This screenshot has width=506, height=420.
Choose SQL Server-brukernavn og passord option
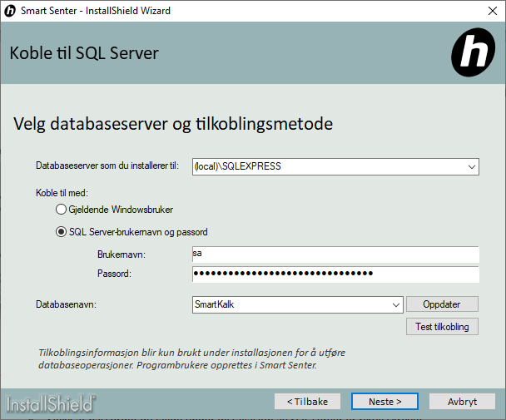[x=62, y=232]
